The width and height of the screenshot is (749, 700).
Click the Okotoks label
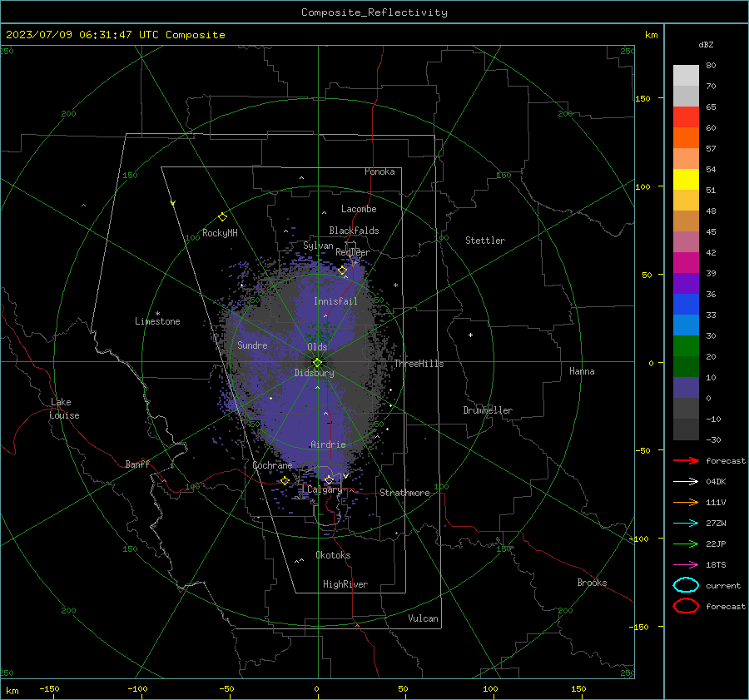(333, 555)
